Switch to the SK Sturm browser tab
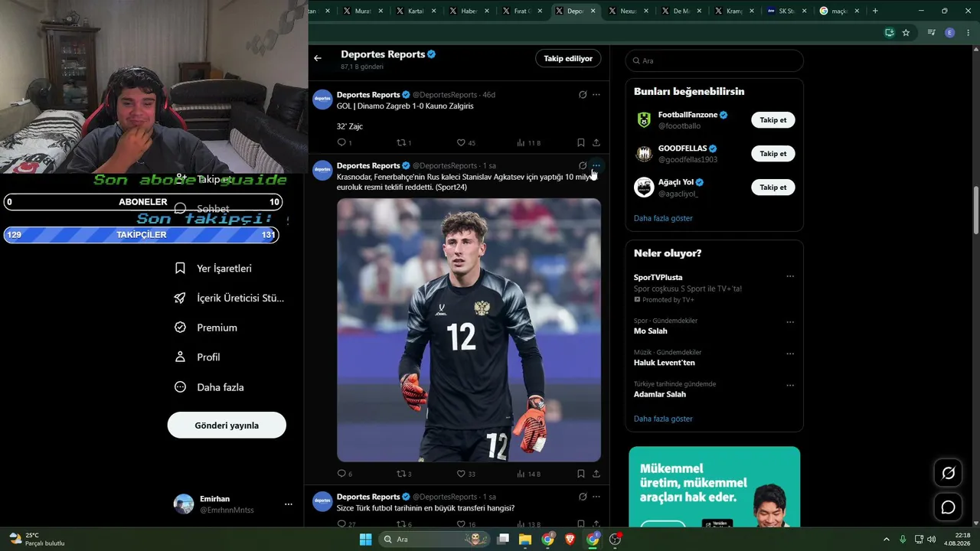This screenshot has height=551, width=980. coord(786,11)
